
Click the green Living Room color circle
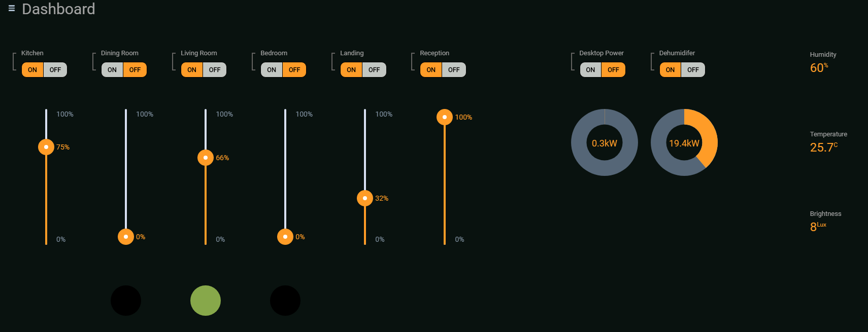pyautogui.click(x=206, y=301)
